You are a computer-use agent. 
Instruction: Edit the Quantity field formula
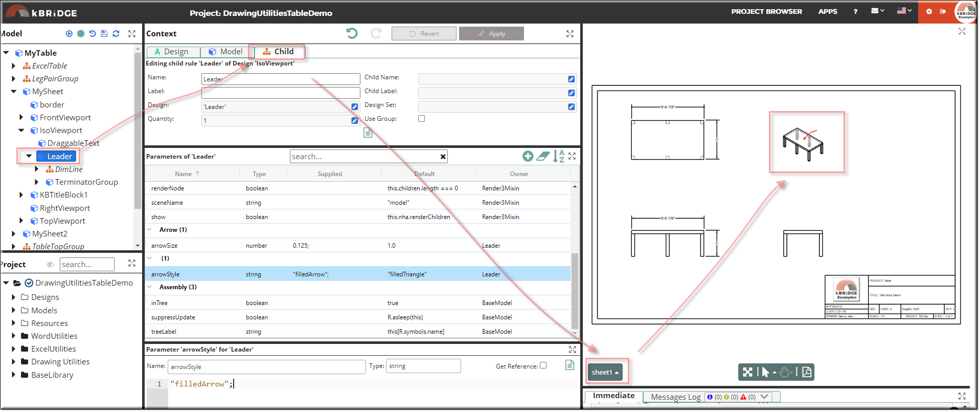[x=355, y=121]
